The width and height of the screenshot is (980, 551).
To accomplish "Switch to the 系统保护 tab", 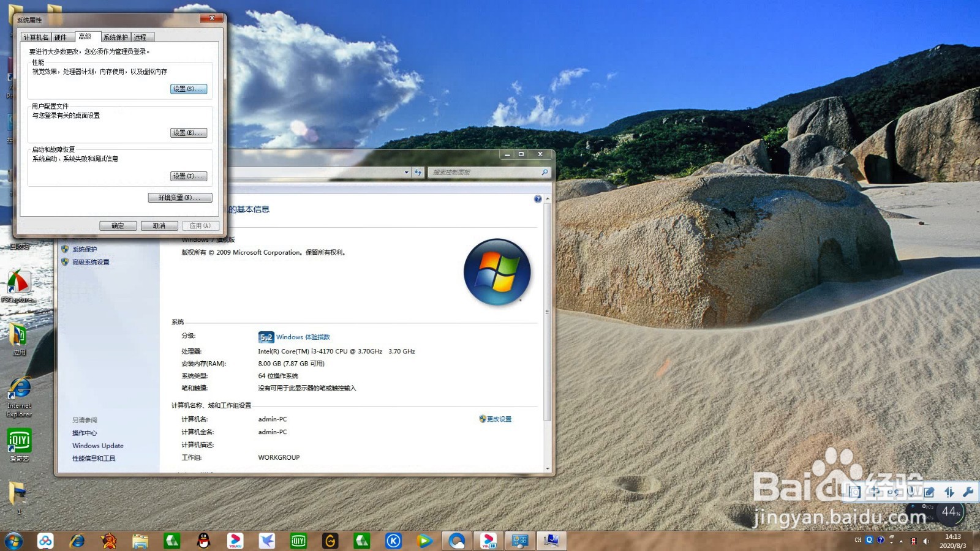I will tap(116, 37).
